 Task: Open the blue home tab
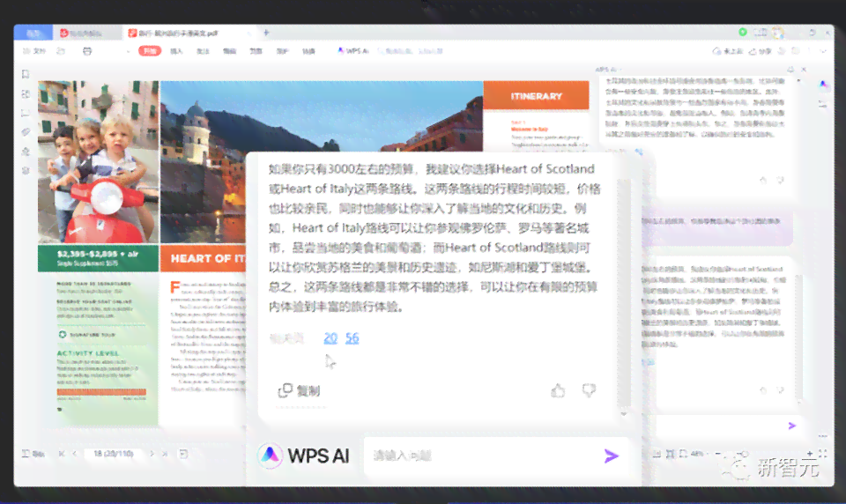33,33
